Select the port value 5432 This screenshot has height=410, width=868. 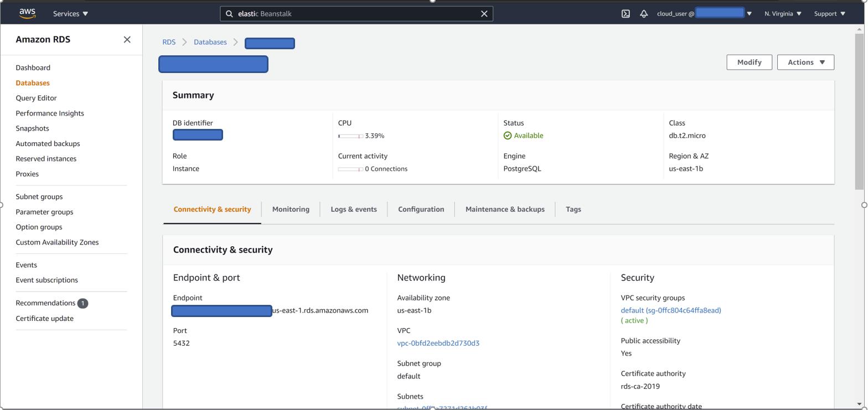(182, 343)
